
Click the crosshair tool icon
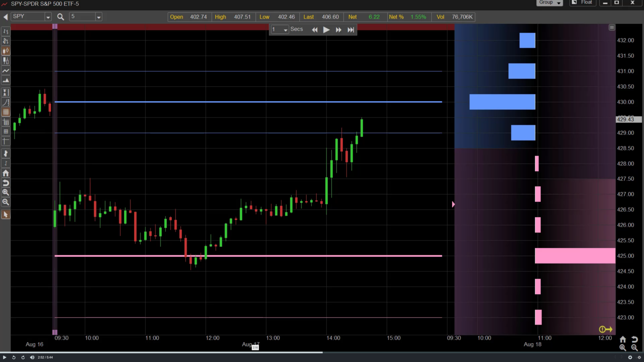coord(6,141)
